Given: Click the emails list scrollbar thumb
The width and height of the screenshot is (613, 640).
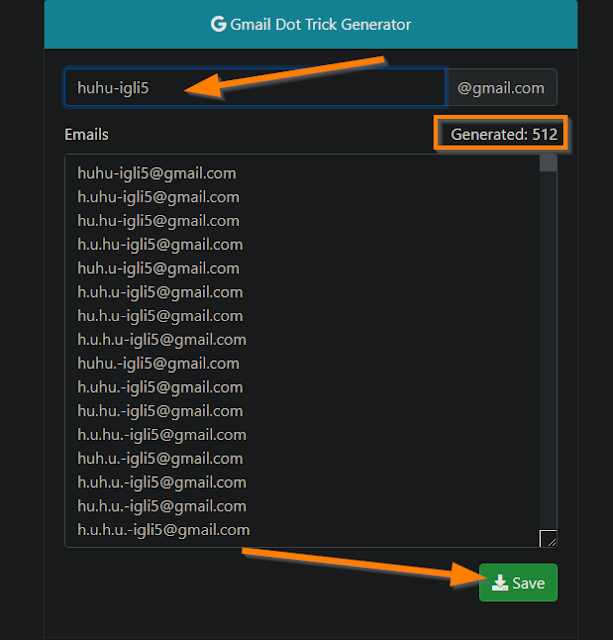Looking at the screenshot, I should coord(548,163).
